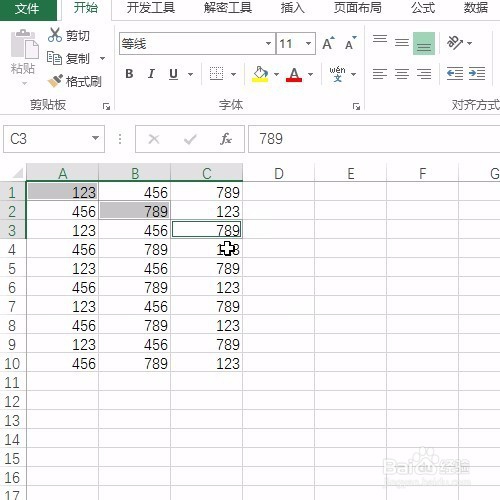The width and height of the screenshot is (500, 500).
Task: Select column F header
Action: [x=423, y=173]
